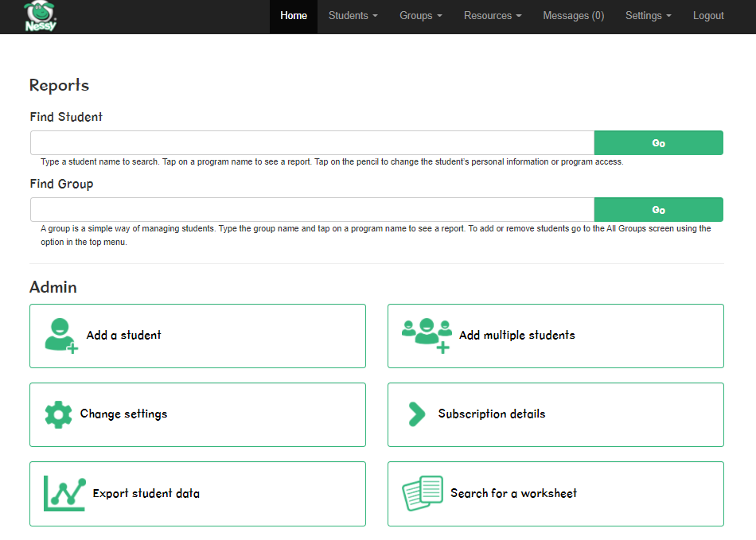Click the Add multiple students group icon

pos(427,336)
